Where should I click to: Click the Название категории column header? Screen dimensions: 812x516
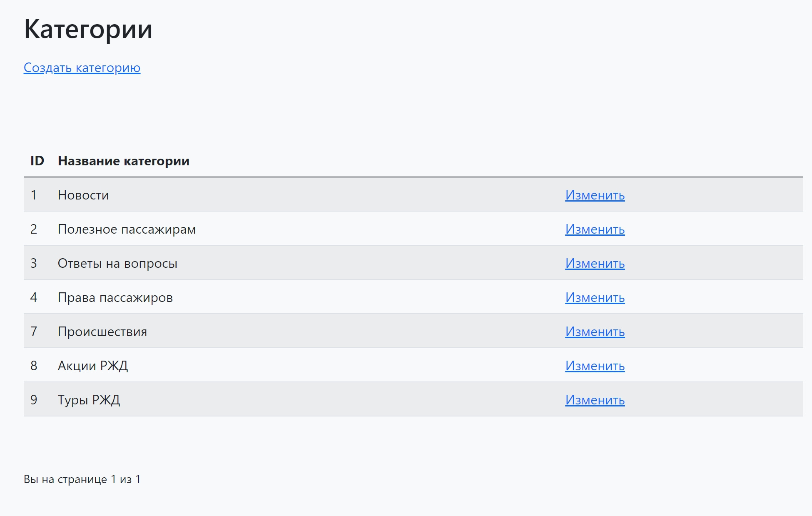tap(124, 161)
